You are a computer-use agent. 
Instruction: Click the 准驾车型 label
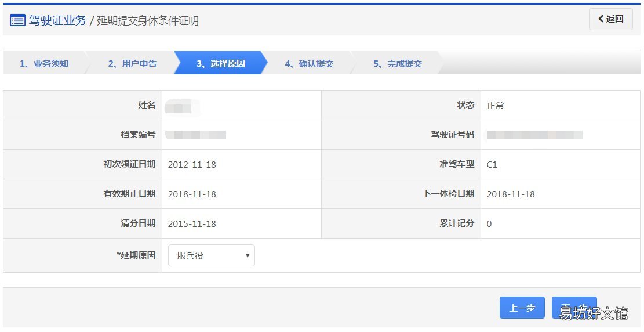pyautogui.click(x=457, y=164)
